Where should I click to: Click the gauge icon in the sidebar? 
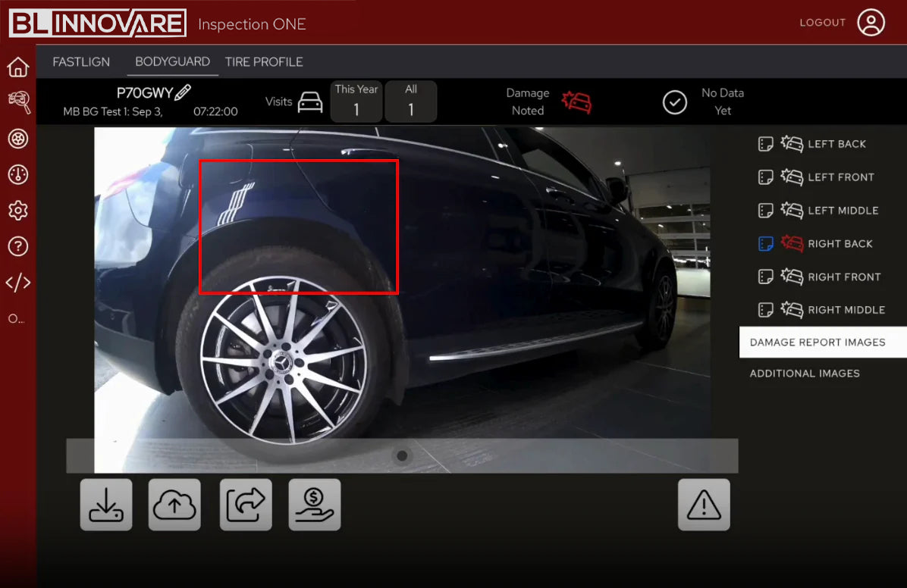point(17,175)
